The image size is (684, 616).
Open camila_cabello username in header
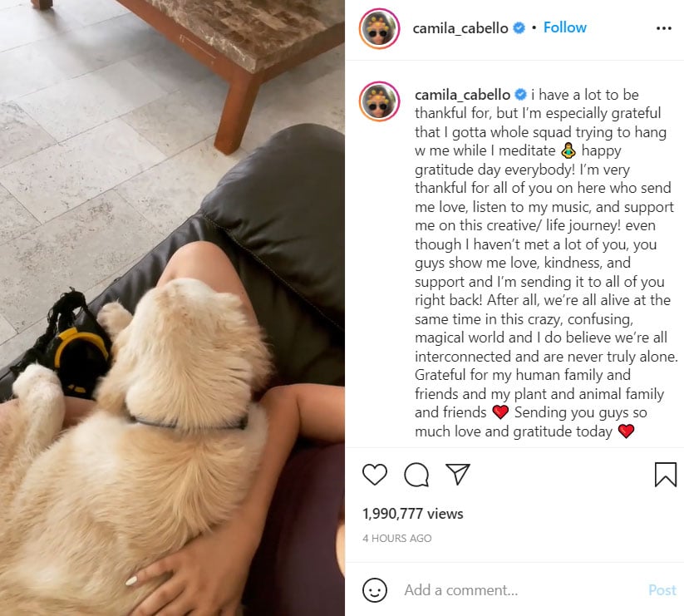(460, 28)
